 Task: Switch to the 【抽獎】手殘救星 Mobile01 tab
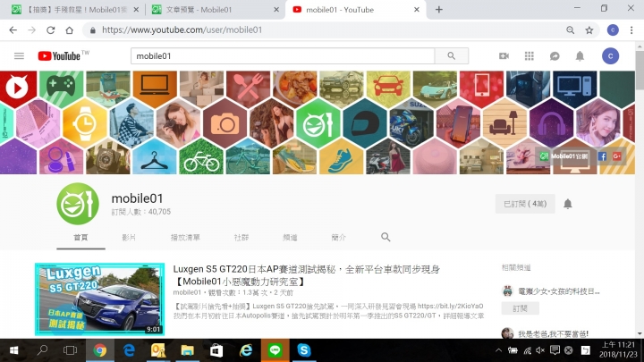[75, 10]
